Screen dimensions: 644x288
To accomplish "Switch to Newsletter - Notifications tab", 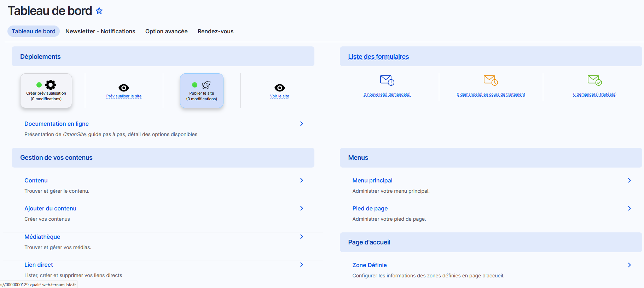I will pyautogui.click(x=100, y=31).
